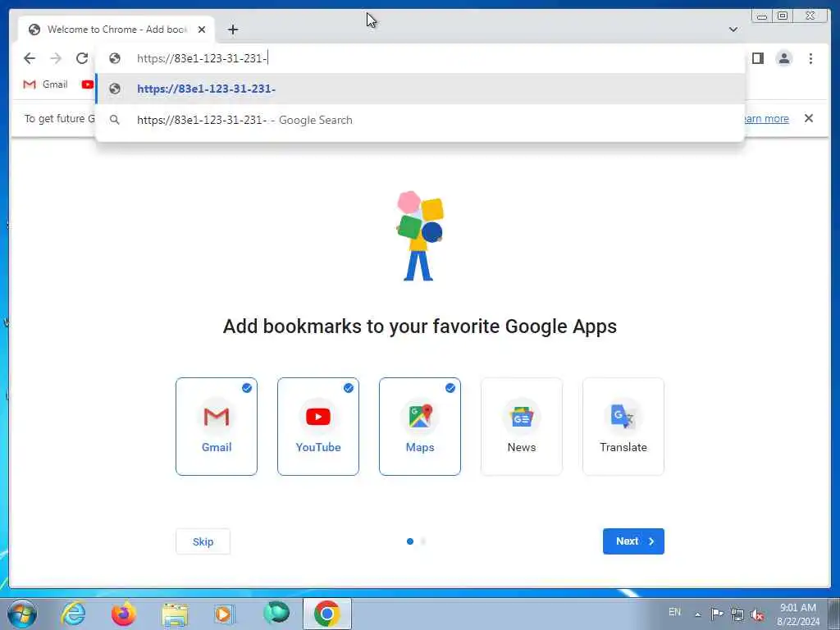This screenshot has width=840, height=630.
Task: Launch Internet Explorer from taskbar
Action: click(x=73, y=614)
